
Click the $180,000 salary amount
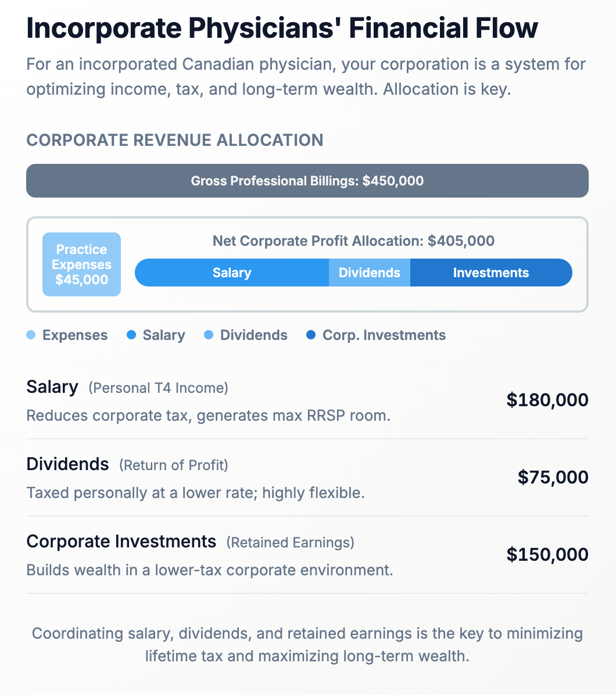coord(547,400)
